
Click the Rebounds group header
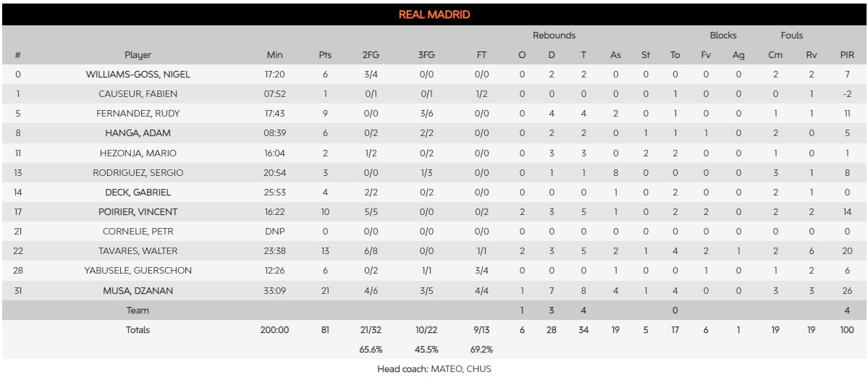[x=554, y=35]
